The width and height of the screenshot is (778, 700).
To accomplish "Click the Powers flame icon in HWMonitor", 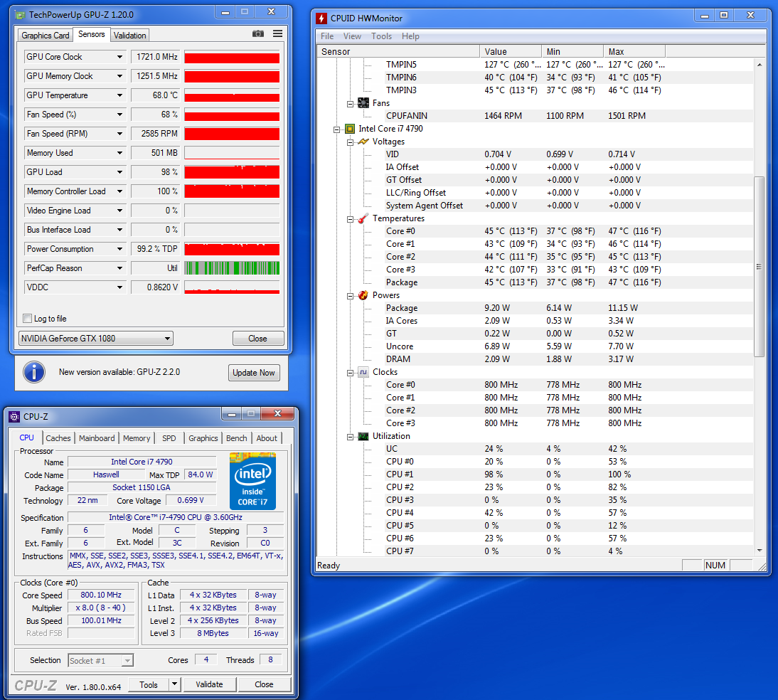I will (x=363, y=295).
